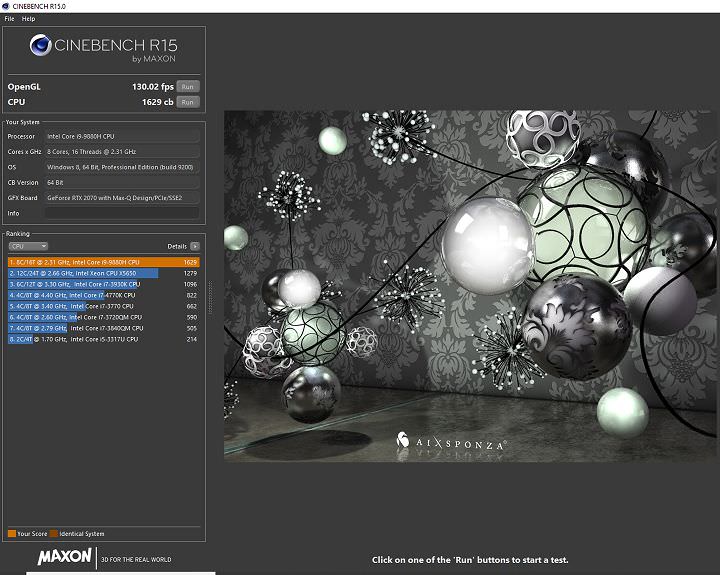Select ranking row Intel Core i7-3930K CPU

[104, 284]
